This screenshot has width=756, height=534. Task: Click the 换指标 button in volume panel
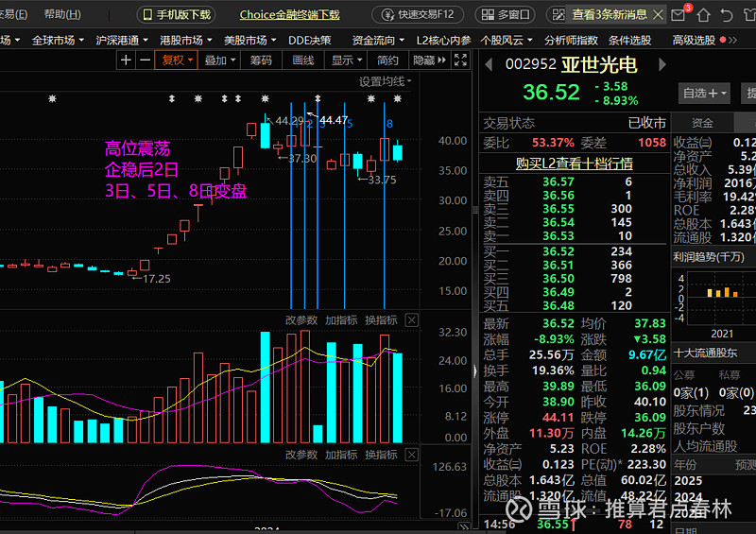click(x=381, y=320)
